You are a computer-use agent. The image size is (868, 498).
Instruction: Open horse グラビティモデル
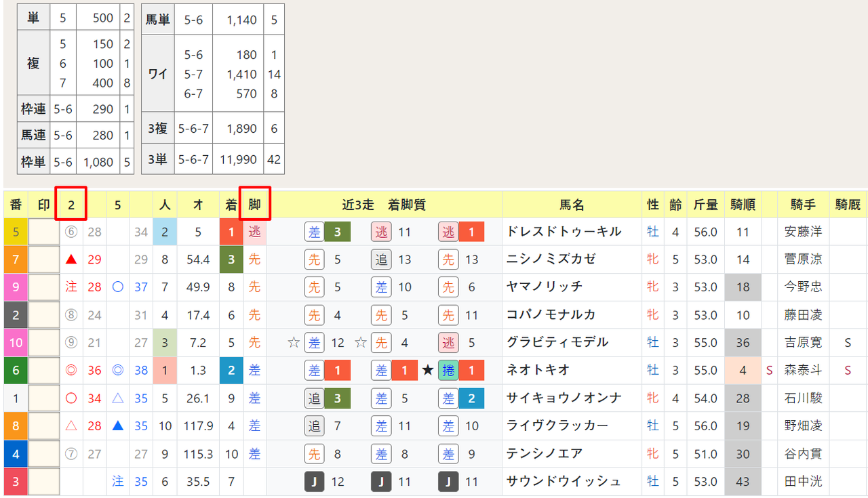tap(557, 342)
